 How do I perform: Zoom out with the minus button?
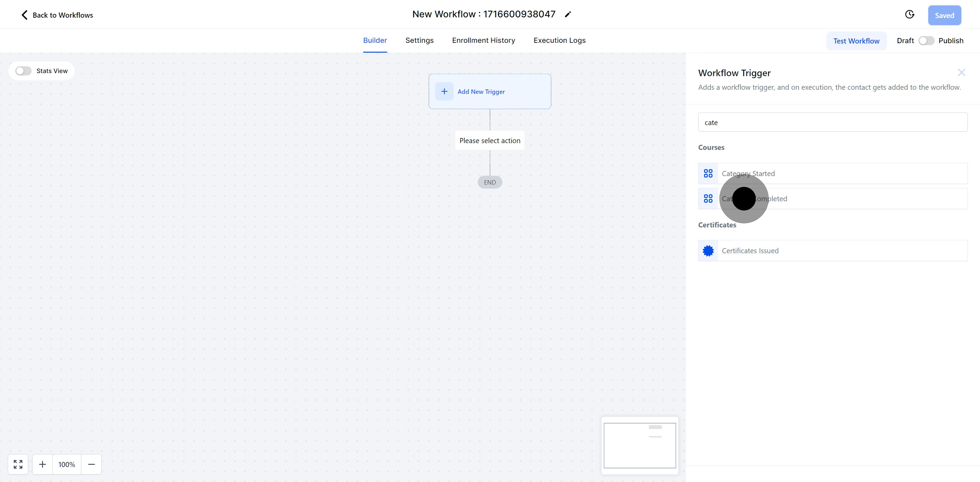[x=91, y=464]
